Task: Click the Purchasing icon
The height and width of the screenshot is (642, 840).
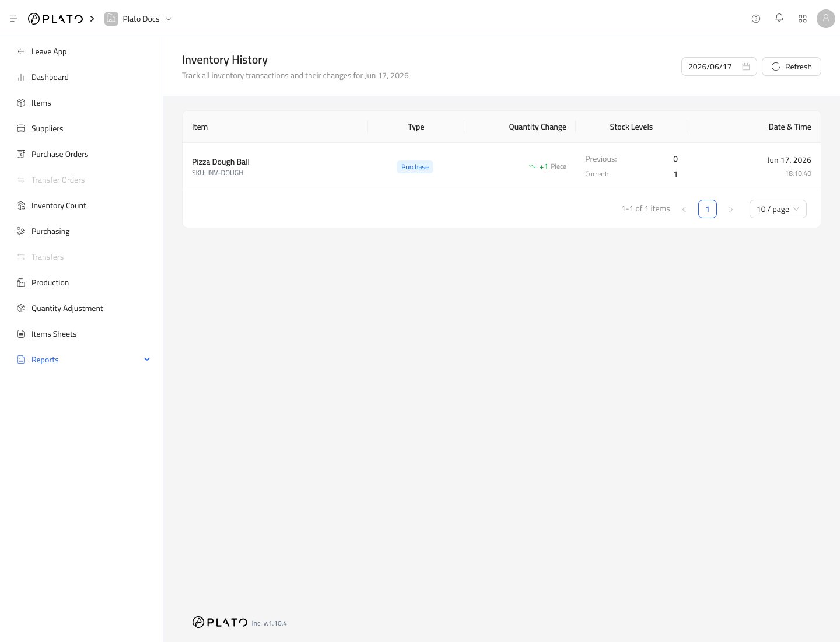Action: pyautogui.click(x=21, y=231)
